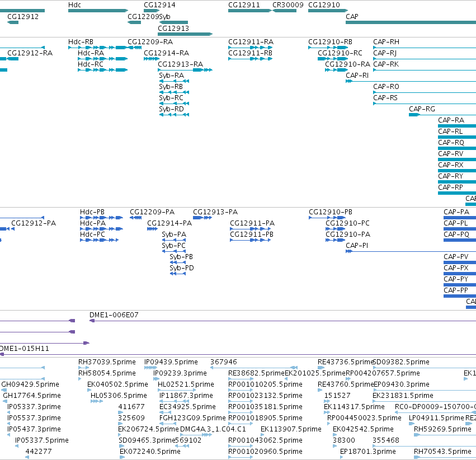Select the CG12911 gene feature
This screenshot has height=460, width=476.
tap(249, 11)
